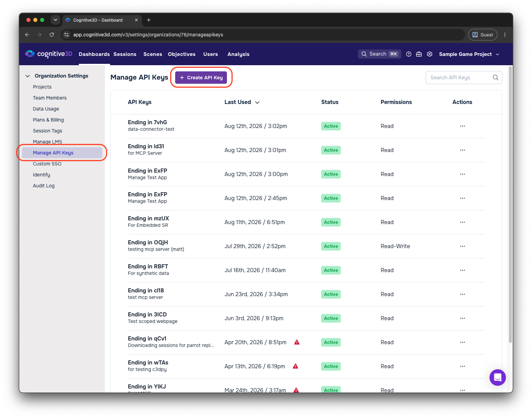This screenshot has width=532, height=418.
Task: Open actions menu for key 3ICD
Action: pos(462,318)
